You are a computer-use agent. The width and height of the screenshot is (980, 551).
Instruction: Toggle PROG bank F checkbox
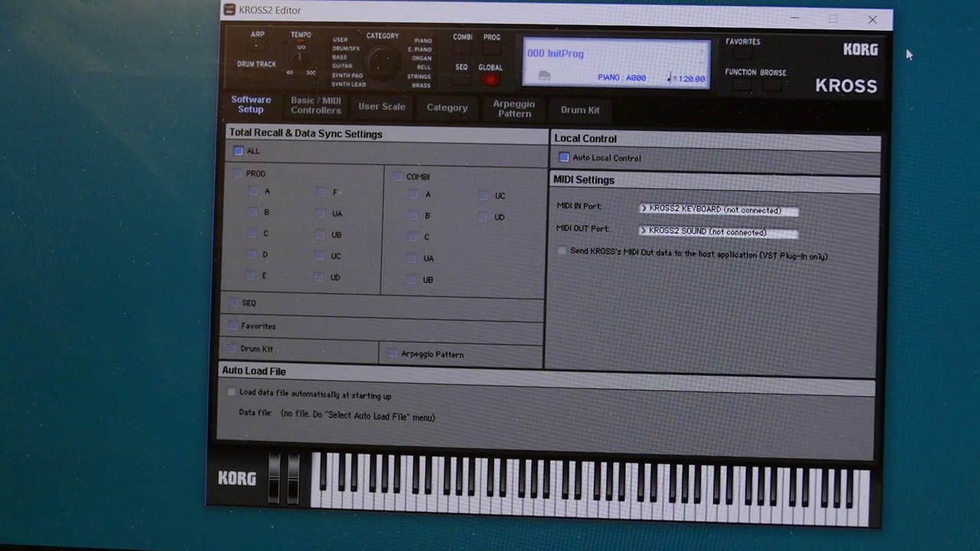[x=322, y=192]
